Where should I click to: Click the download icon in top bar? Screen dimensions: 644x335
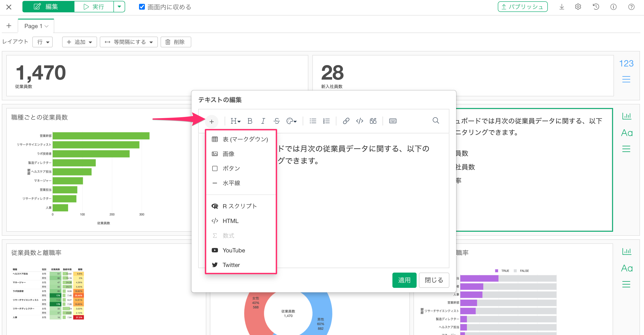click(561, 7)
